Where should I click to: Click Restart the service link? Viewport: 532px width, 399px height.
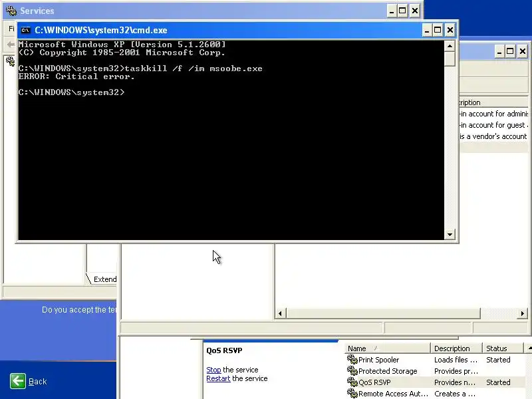218,378
